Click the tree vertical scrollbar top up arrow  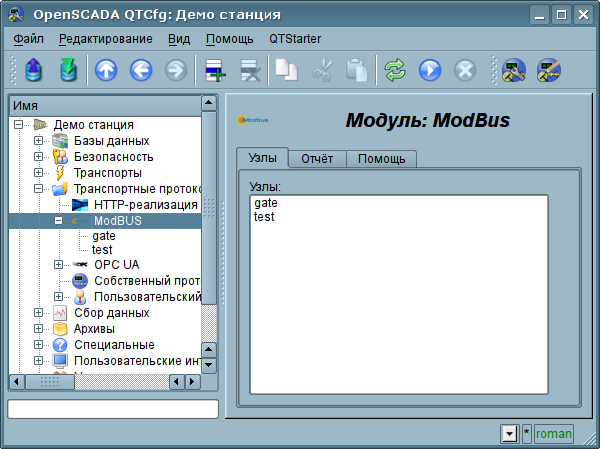(x=209, y=103)
